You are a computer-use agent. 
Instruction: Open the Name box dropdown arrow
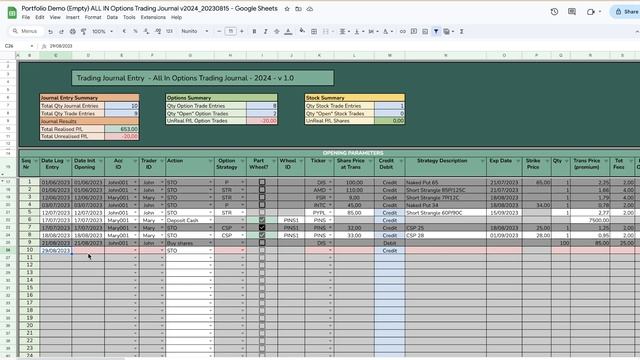pos(32,46)
